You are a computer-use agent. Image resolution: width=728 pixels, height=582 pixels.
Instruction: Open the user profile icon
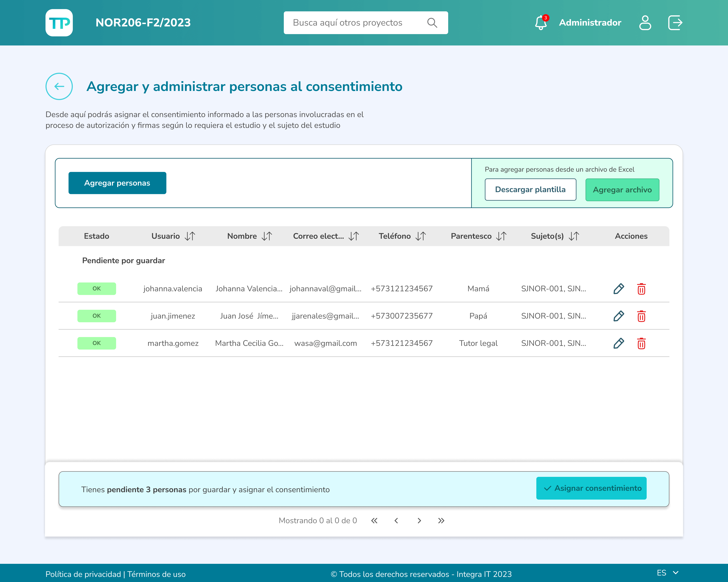pos(645,23)
